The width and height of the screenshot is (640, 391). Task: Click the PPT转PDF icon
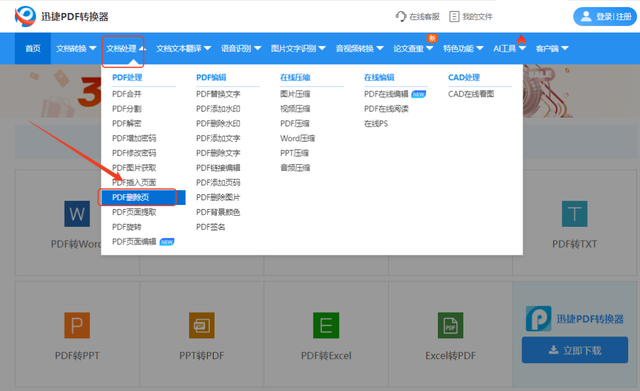pos(202,325)
